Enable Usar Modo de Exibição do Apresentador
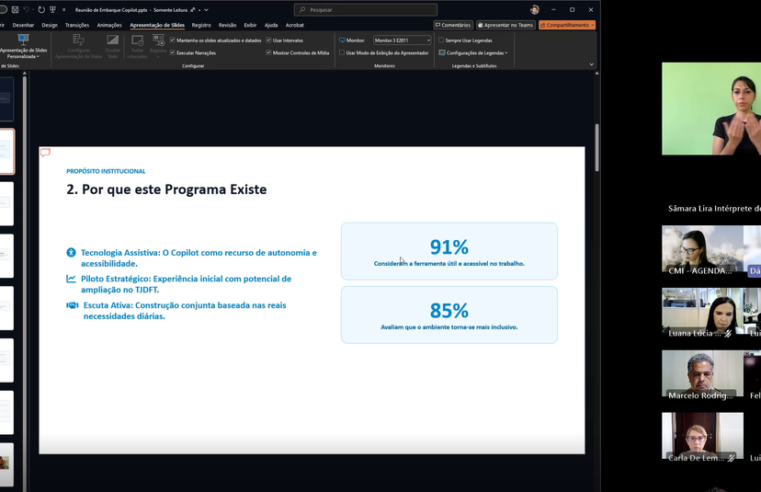Image resolution: width=761 pixels, height=492 pixels. tap(342, 52)
